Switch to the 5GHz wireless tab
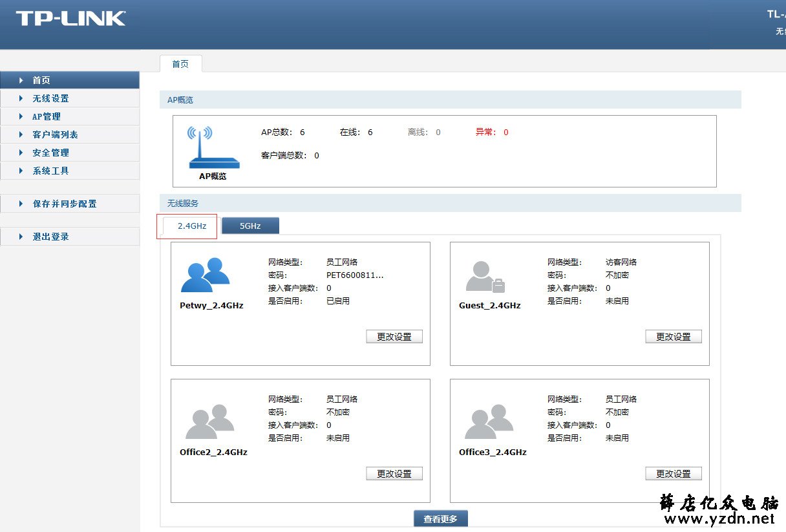Image resolution: width=786 pixels, height=532 pixels. pos(250,226)
